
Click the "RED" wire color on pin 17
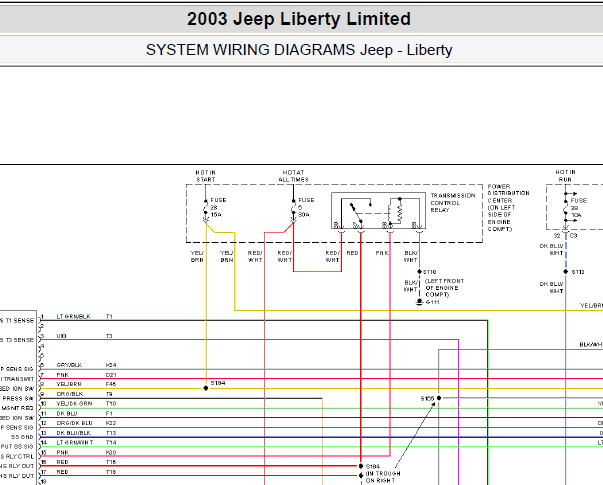(62, 472)
